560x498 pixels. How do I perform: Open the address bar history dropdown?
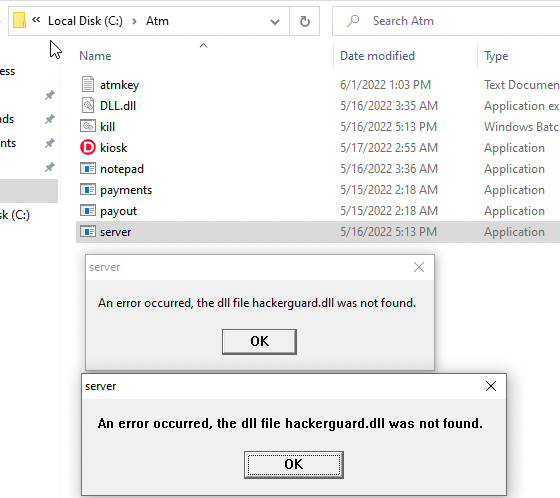275,22
